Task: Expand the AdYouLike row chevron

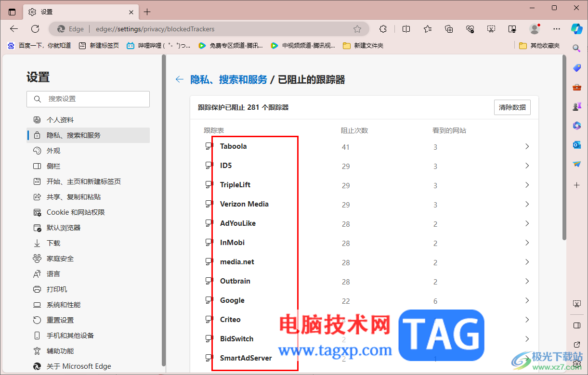Action: [527, 223]
